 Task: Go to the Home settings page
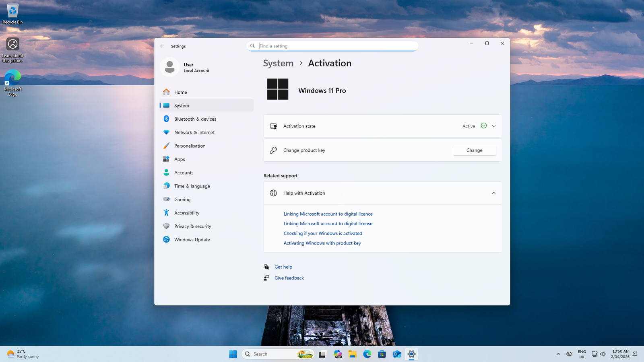[x=180, y=92]
